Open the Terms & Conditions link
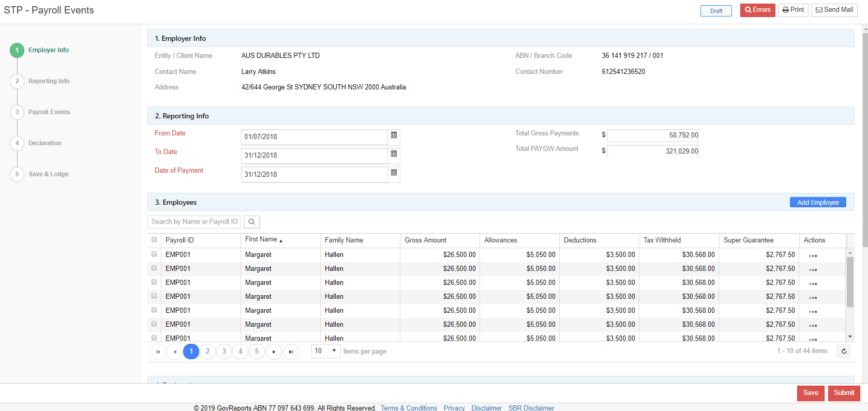 409,408
